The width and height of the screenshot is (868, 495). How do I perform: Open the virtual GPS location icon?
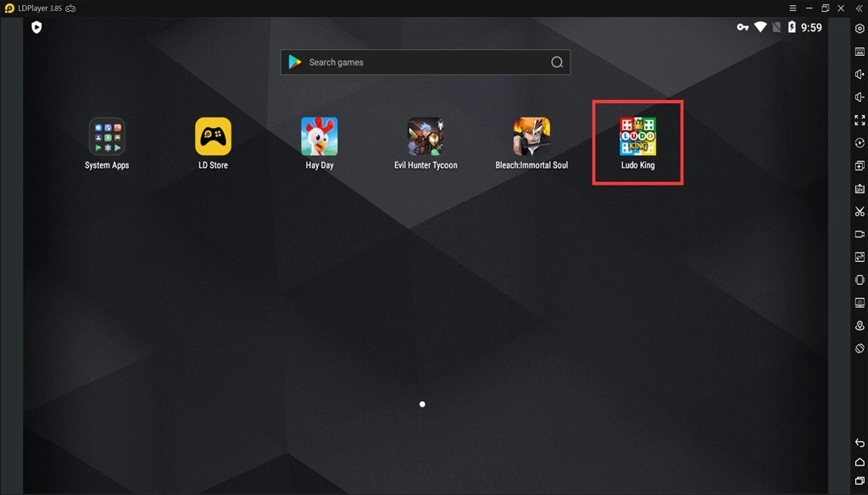click(860, 325)
